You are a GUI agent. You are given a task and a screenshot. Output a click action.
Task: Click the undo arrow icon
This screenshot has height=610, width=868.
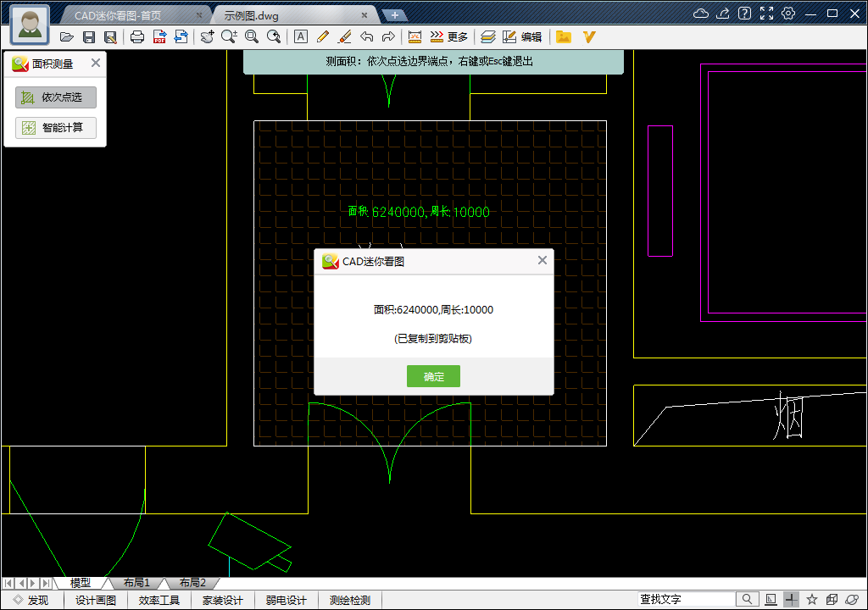366,36
